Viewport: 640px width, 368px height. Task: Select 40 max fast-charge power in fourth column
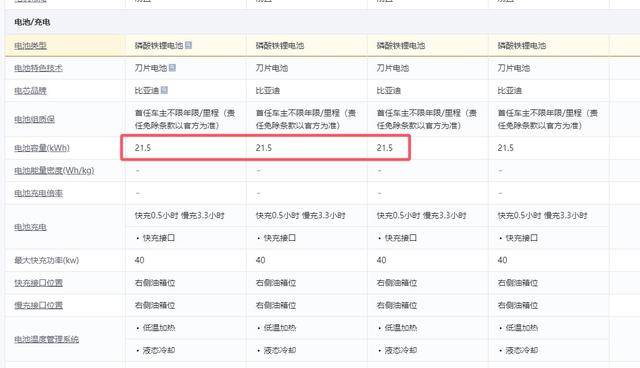502,260
